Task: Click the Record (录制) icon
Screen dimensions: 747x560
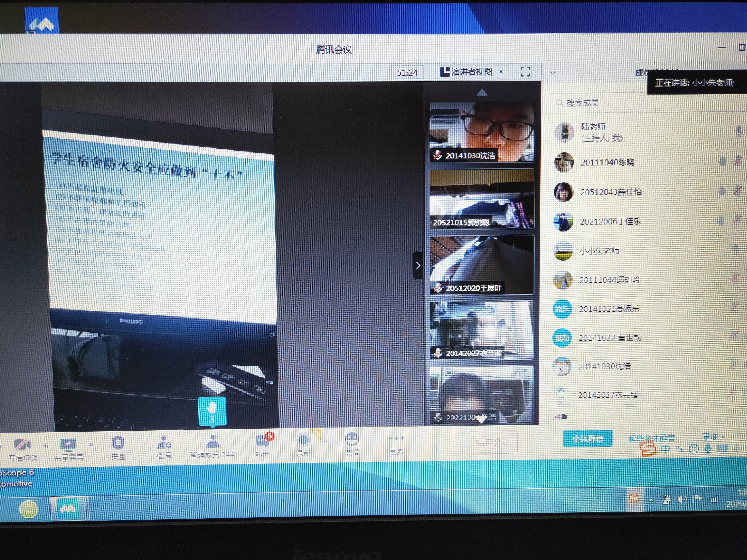Action: [x=303, y=440]
